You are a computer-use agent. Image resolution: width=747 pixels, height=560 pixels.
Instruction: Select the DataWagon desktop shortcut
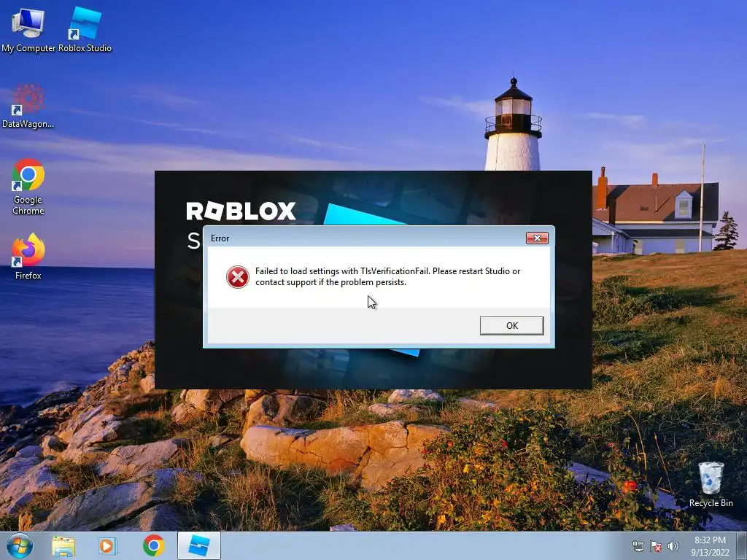coord(28,106)
